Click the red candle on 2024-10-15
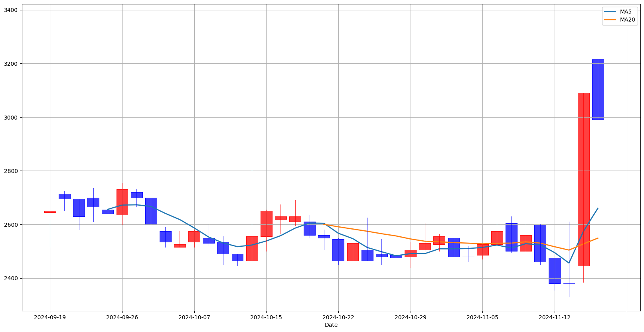This screenshot has height=332, width=644. point(266,224)
